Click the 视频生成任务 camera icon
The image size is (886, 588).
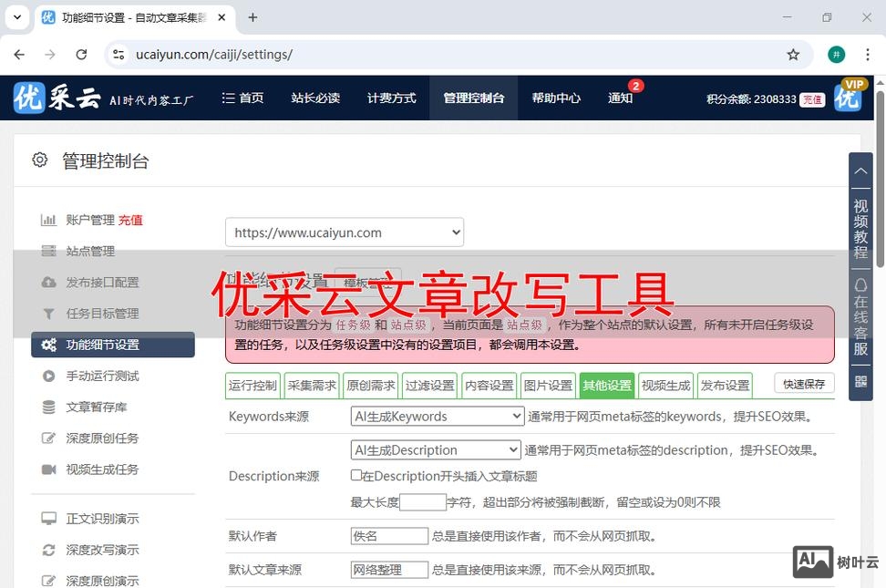pyautogui.click(x=48, y=469)
